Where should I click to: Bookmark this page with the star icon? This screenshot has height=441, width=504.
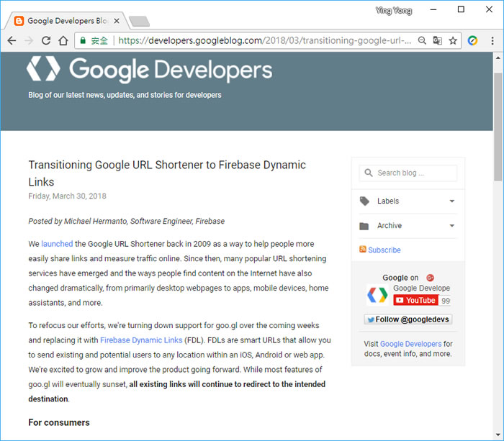[x=453, y=40]
